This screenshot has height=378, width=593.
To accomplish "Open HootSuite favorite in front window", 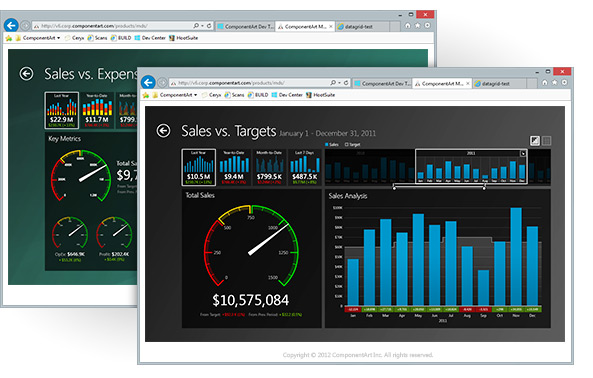I will [x=321, y=95].
